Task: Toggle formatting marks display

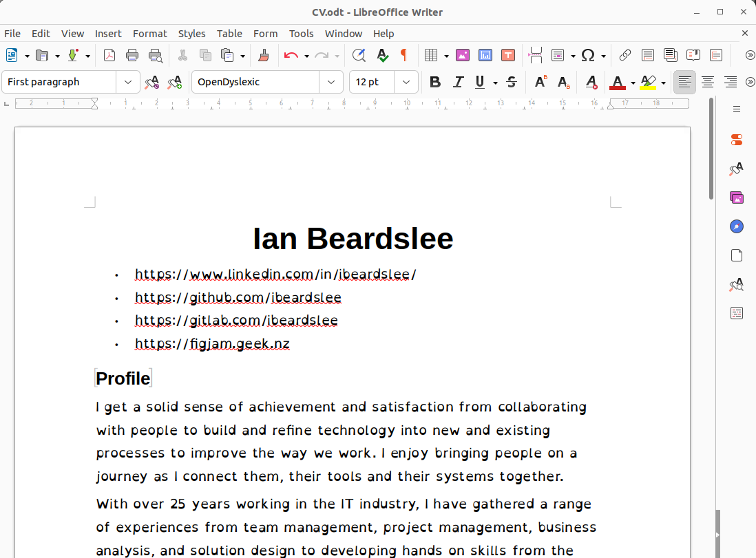Action: point(404,55)
